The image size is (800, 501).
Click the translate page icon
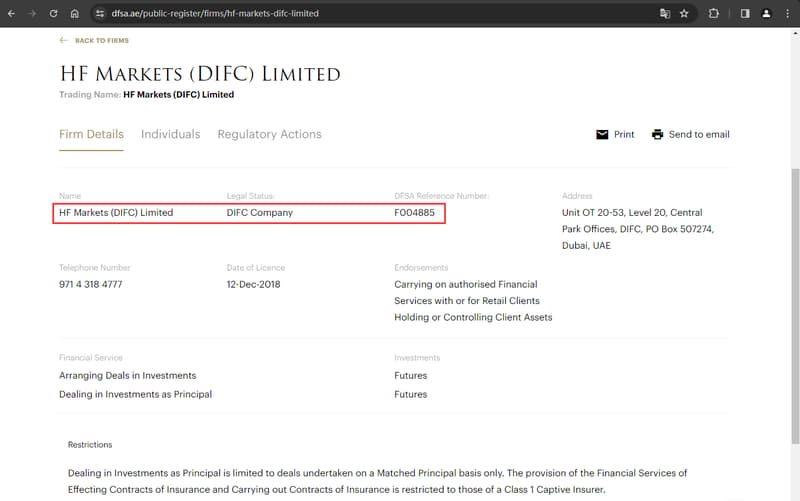pyautogui.click(x=664, y=14)
